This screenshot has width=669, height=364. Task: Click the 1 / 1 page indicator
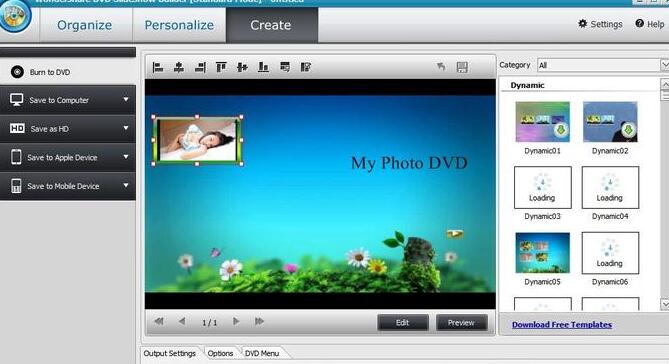(209, 323)
